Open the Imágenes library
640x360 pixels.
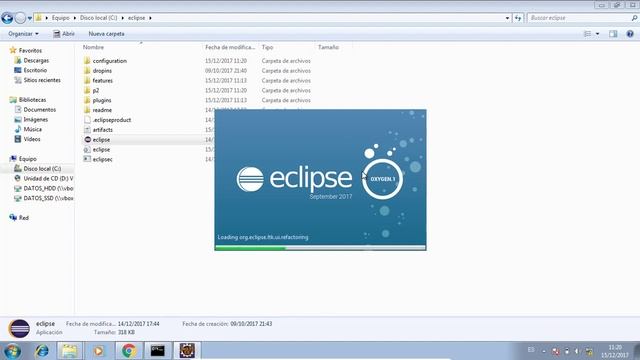(x=36, y=120)
